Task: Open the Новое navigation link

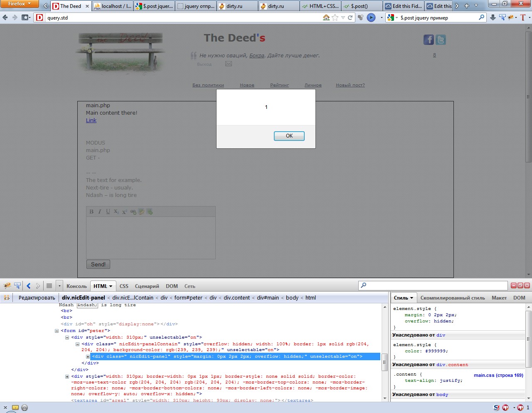Action: coord(247,85)
